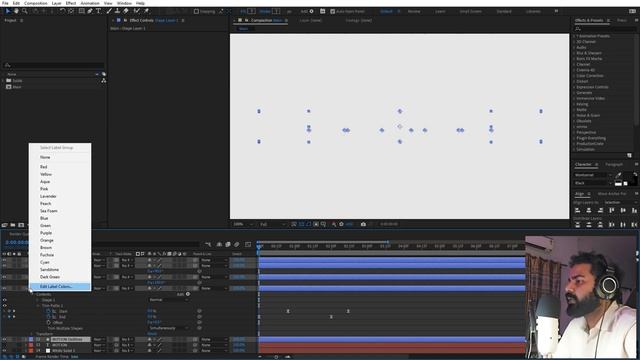Click the take snapshot camera icon
This screenshot has height=360, width=640.
363,224
